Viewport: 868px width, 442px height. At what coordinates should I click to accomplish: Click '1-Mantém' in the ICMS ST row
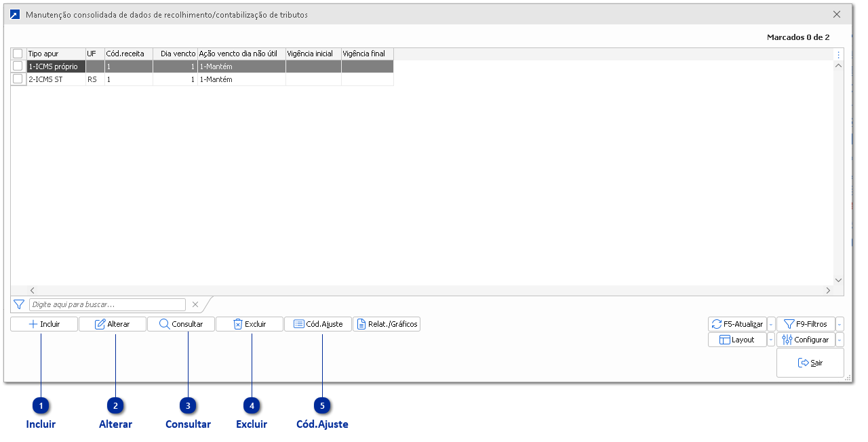pyautogui.click(x=241, y=79)
